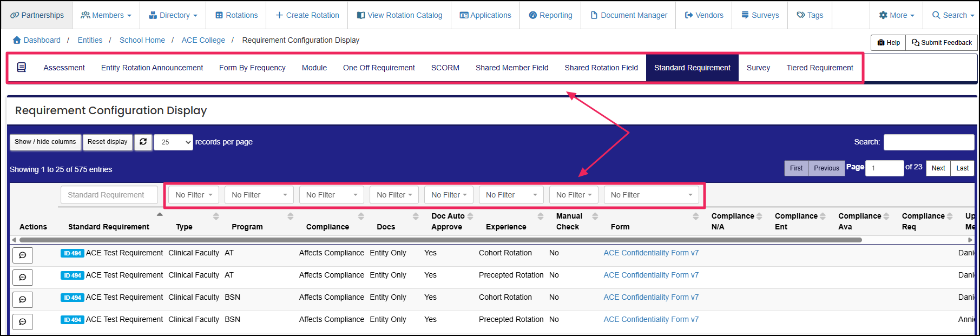Click Show / hide columns button
Image resolution: width=980 pixels, height=336 pixels.
[45, 142]
